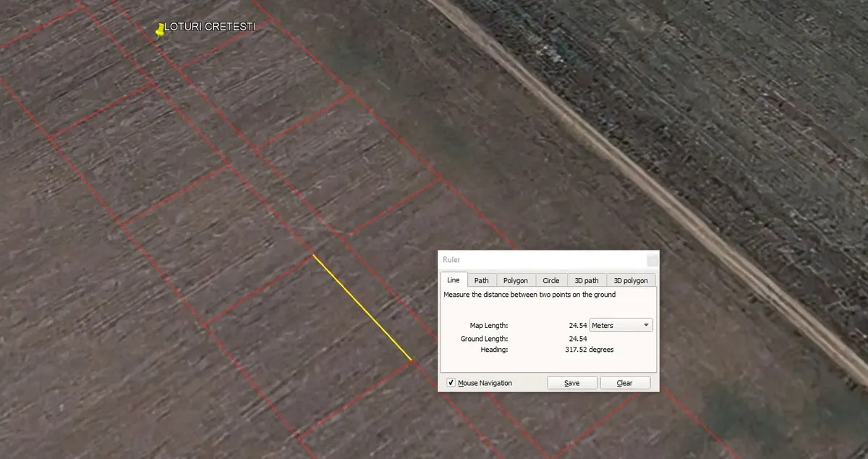868x459 pixels.
Task: Select the 3D polygon tab
Action: pos(631,280)
